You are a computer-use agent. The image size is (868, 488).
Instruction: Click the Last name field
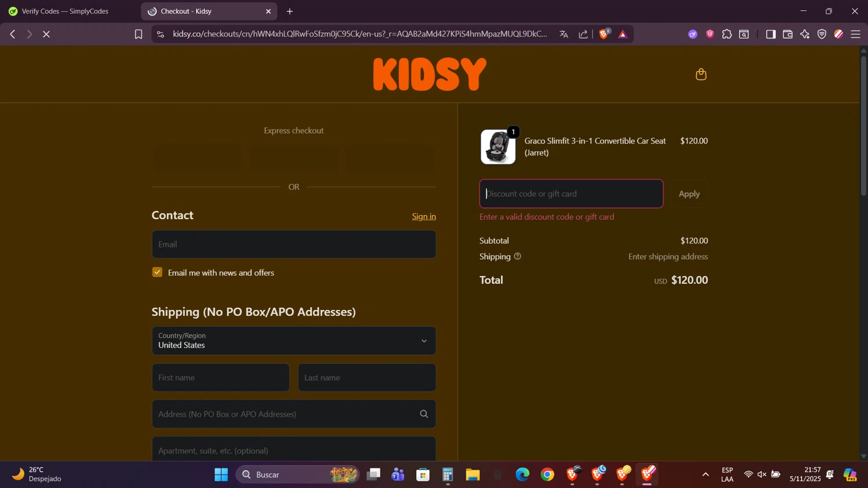(367, 378)
